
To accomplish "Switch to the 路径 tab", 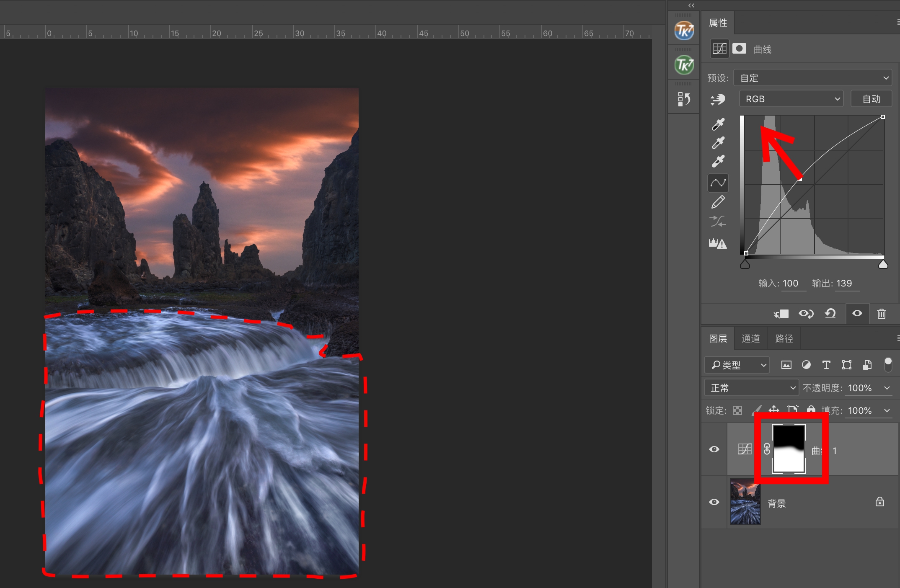I will (784, 338).
